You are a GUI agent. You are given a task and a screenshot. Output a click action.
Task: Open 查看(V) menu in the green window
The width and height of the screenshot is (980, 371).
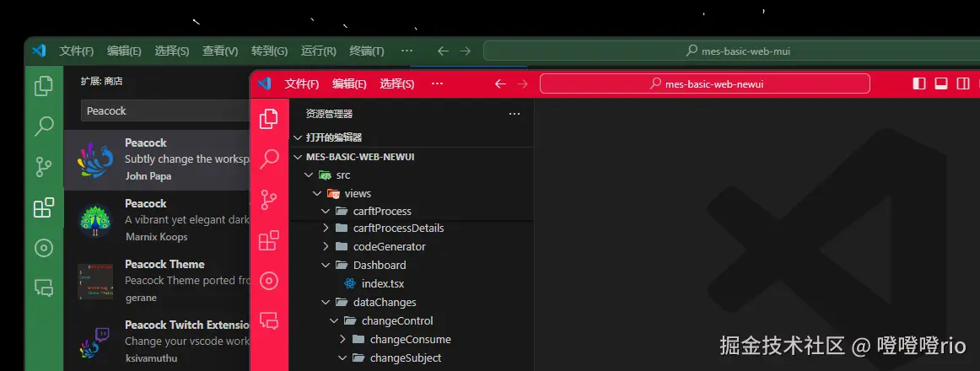(220, 51)
